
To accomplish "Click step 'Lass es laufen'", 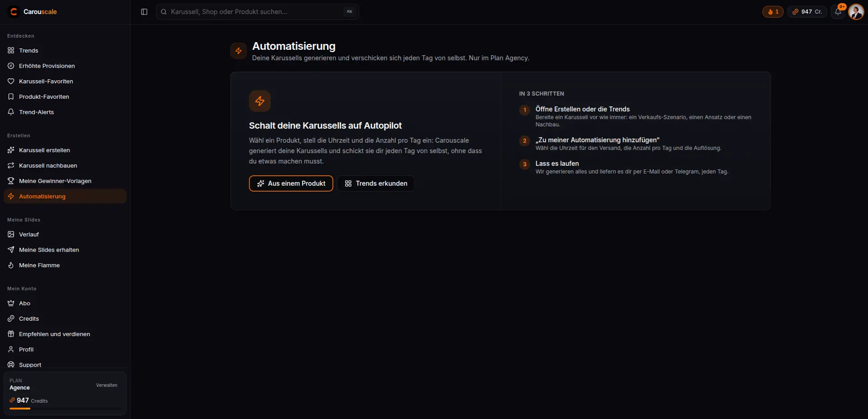I will click(x=557, y=164).
